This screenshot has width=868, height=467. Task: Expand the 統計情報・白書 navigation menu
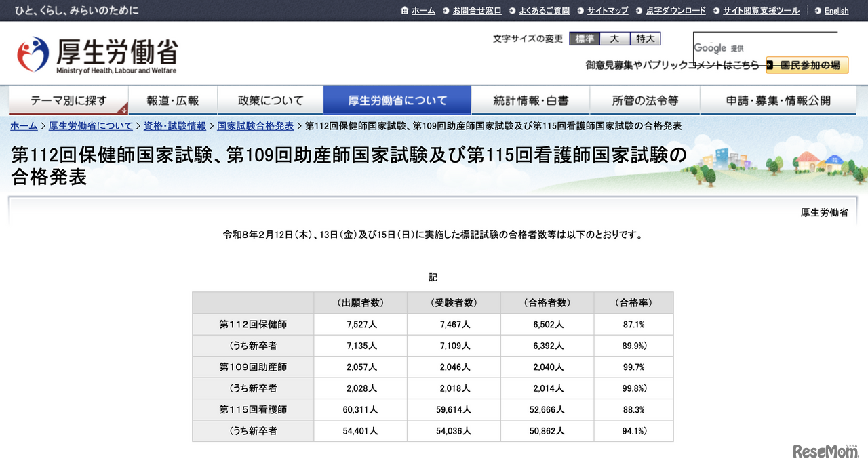pyautogui.click(x=530, y=100)
